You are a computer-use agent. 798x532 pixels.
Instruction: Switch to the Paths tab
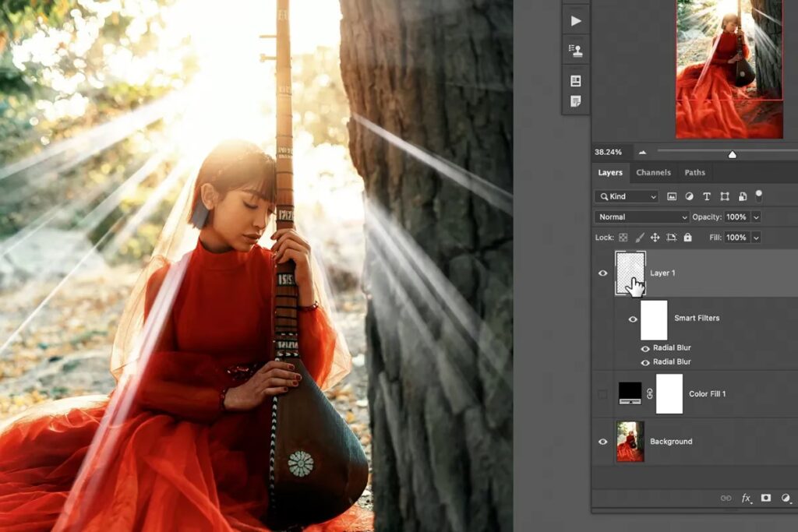point(694,173)
